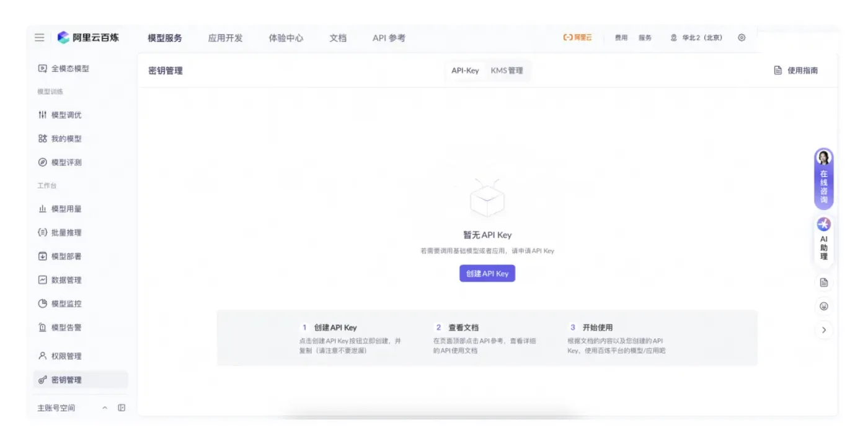Click the 暂无 API Key heading text
The width and height of the screenshot is (868, 441).
tap(487, 235)
